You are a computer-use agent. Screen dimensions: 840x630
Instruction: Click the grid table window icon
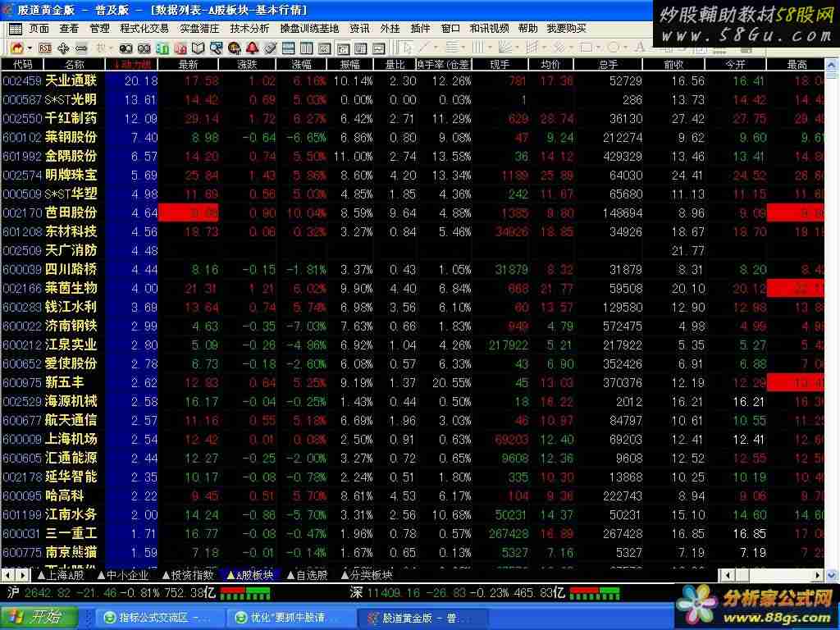[x=361, y=48]
